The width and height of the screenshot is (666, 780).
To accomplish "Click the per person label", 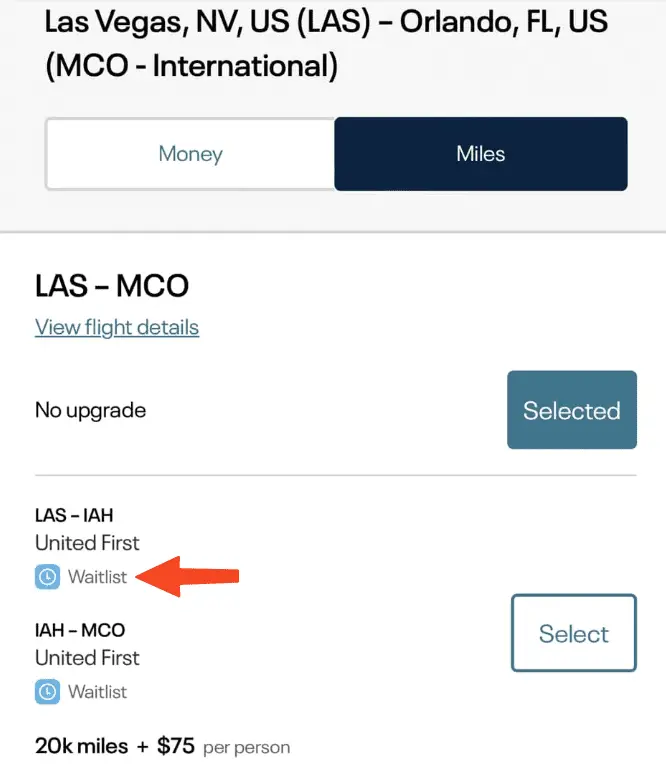I will (x=247, y=748).
